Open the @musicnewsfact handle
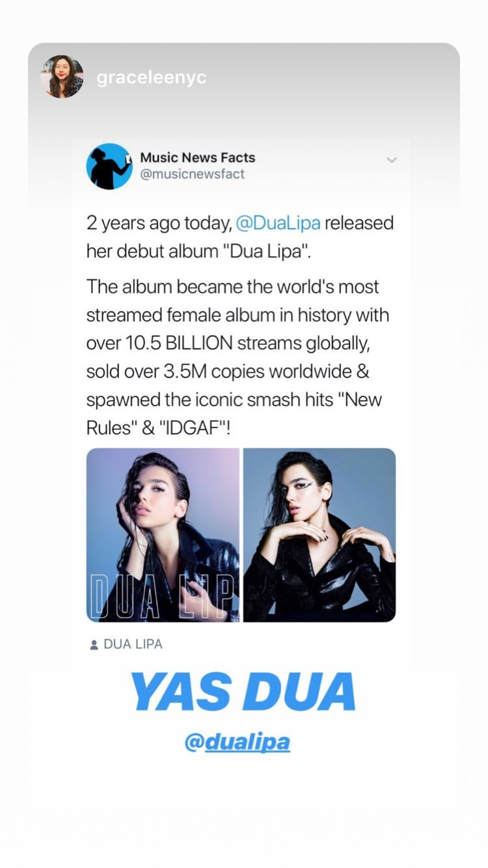Image resolution: width=488 pixels, height=868 pixels. [x=193, y=174]
